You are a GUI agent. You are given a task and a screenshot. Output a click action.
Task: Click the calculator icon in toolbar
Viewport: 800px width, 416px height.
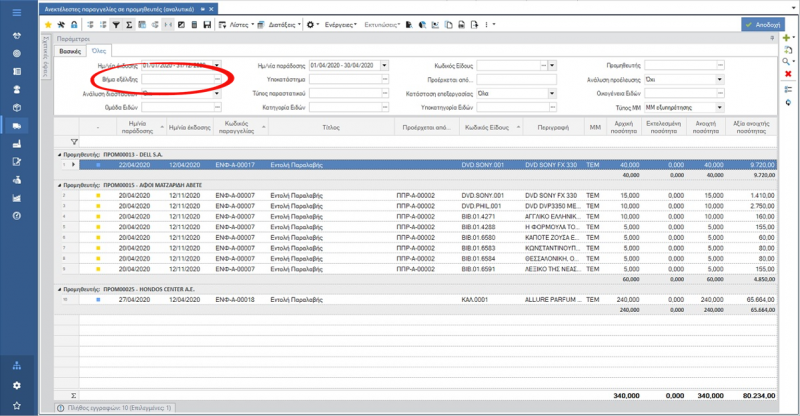[194, 25]
